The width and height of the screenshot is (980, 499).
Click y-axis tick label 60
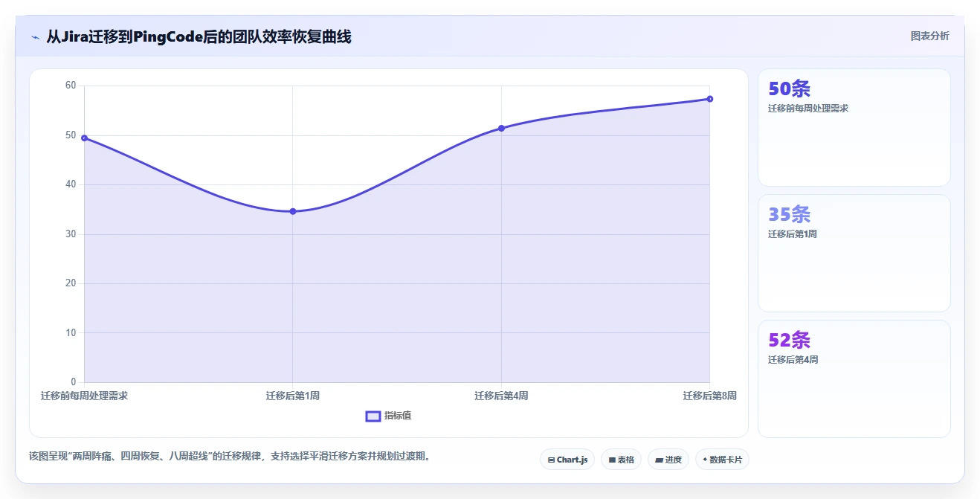coord(71,86)
